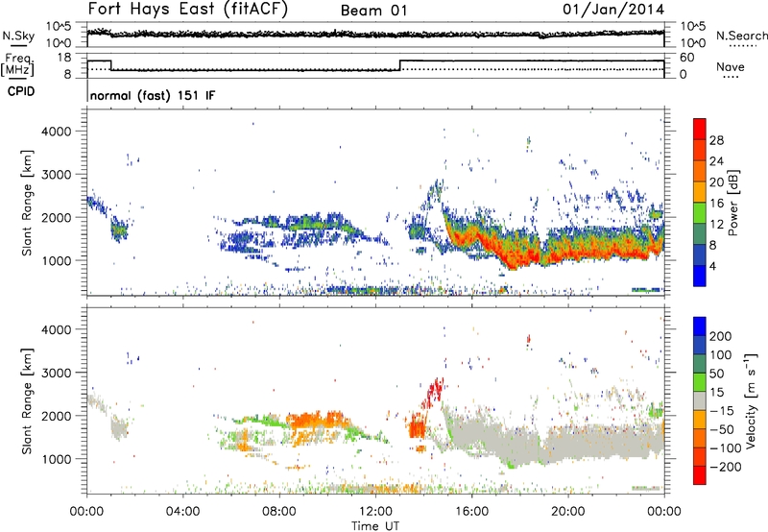Click the 'N.Search' label

pos(741,36)
